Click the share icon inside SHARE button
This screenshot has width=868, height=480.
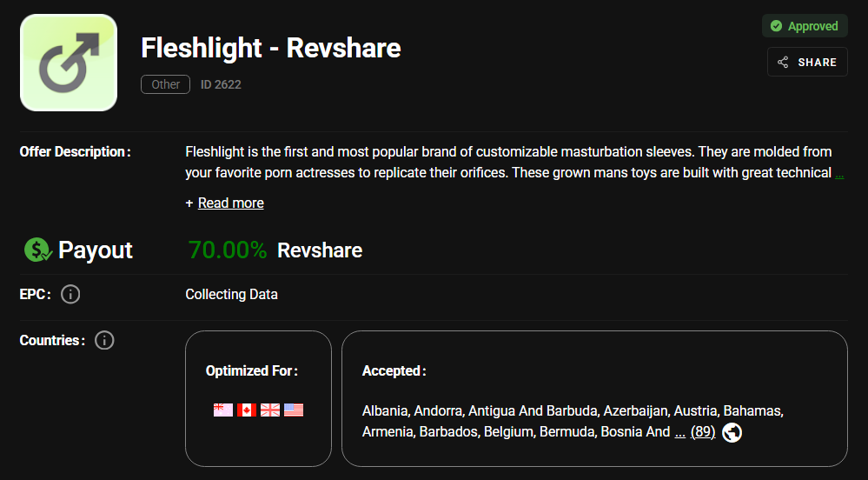click(783, 62)
